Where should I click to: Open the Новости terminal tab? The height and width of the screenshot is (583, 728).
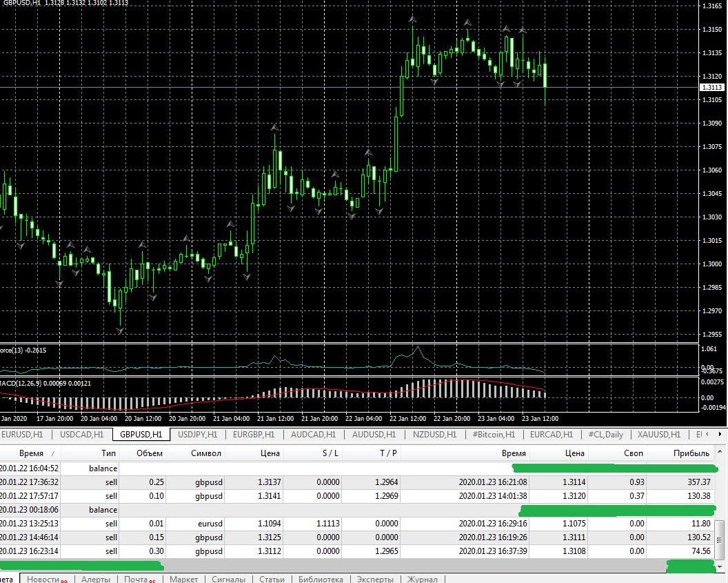point(47,579)
